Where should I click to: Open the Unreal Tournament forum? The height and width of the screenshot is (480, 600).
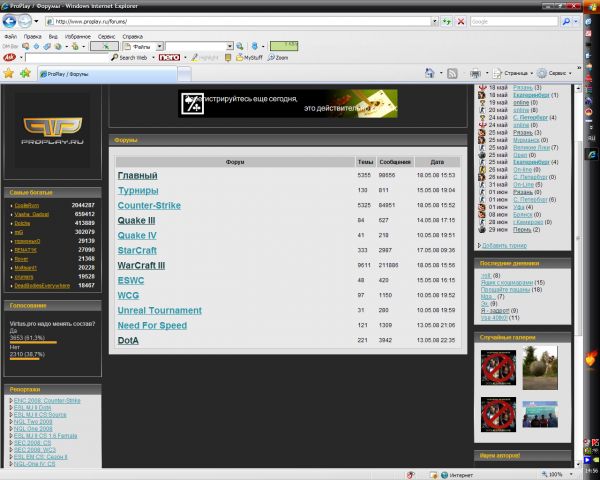(160, 310)
